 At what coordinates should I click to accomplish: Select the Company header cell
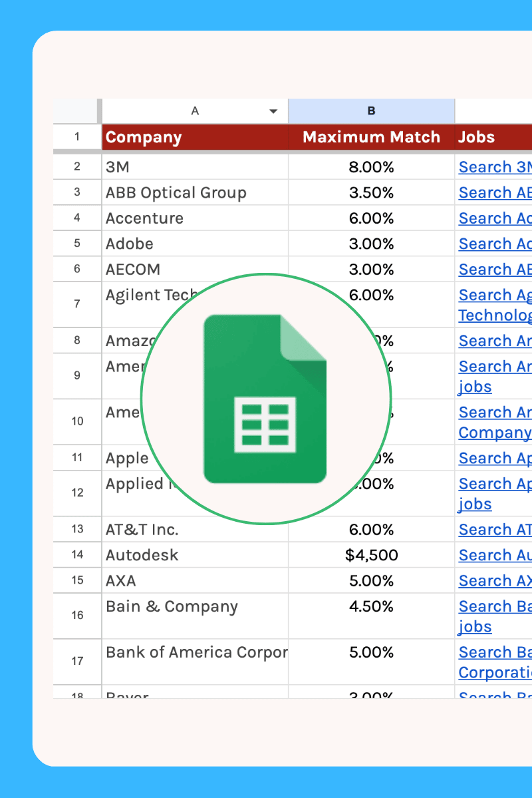click(x=195, y=137)
